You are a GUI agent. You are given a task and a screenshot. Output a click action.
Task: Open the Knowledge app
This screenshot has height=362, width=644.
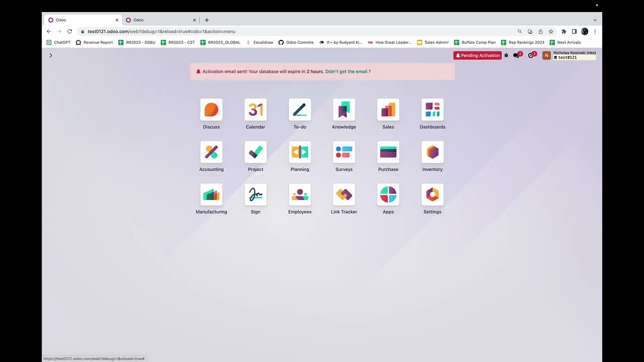click(344, 110)
